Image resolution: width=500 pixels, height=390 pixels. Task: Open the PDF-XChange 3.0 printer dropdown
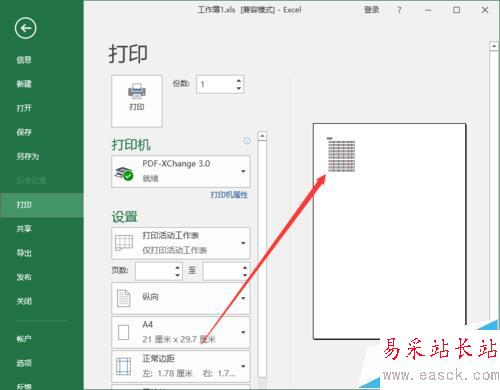point(181,171)
